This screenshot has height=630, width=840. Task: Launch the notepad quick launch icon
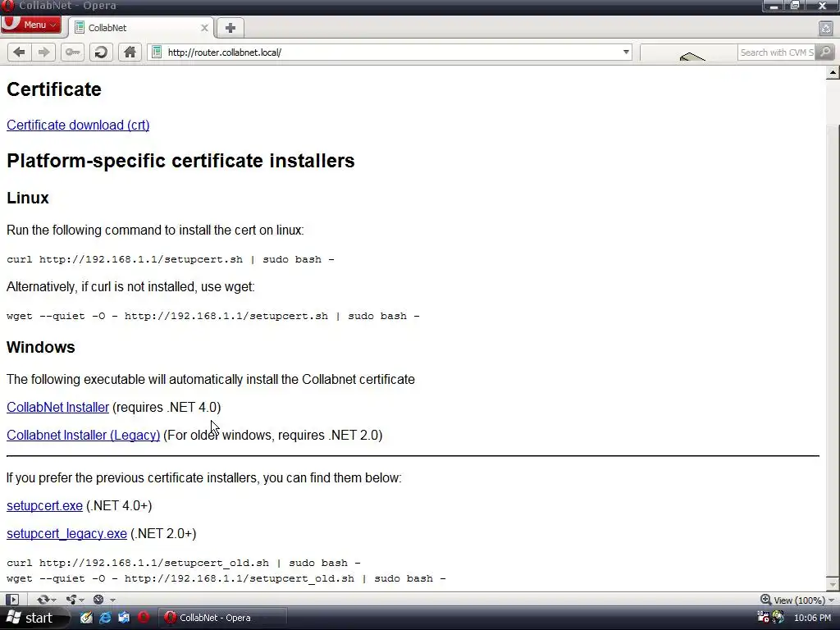[x=86, y=618]
